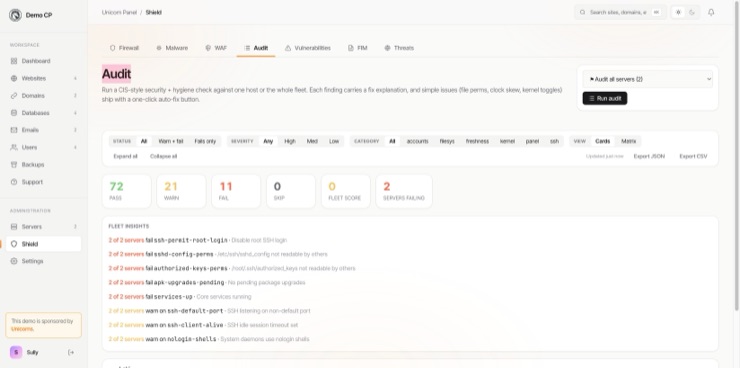Open the WAF tab
740x368 pixels.
pos(216,48)
